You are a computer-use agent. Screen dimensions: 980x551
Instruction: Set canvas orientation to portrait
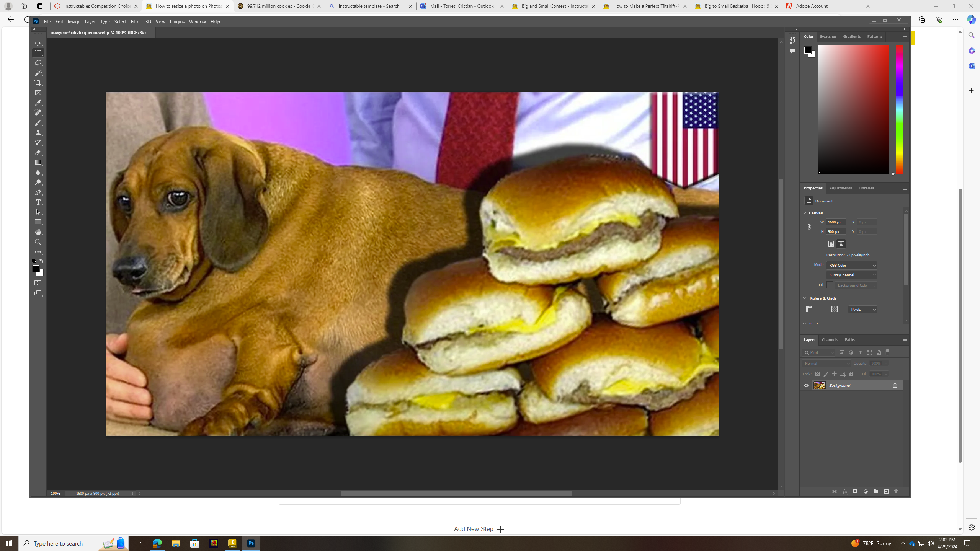tap(831, 244)
